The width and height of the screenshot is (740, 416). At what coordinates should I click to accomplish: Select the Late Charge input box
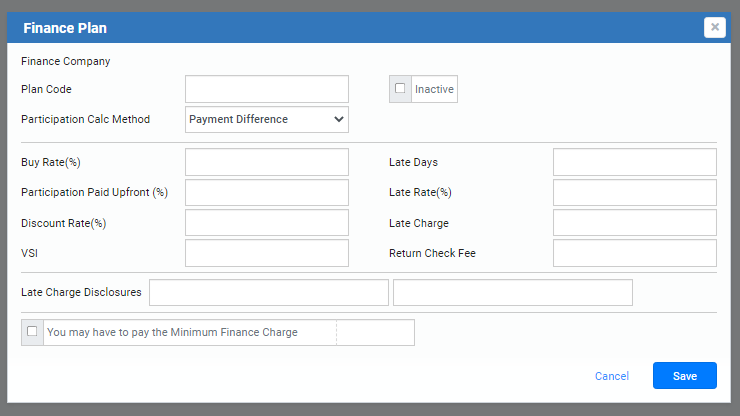635,222
